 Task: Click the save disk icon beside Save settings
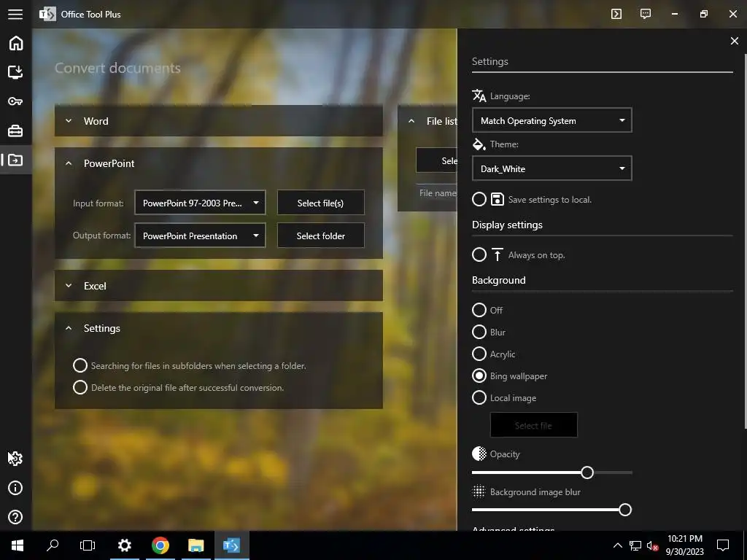[x=497, y=199]
